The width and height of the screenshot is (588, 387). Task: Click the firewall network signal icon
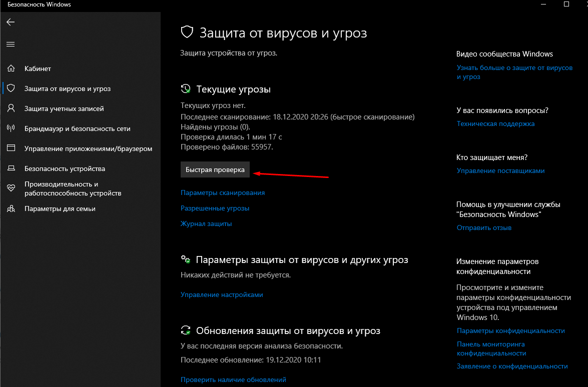11,128
